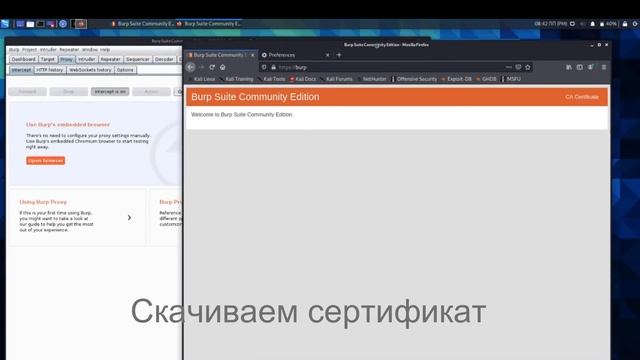640x360 pixels.
Task: Open the Kali Forums bookmark
Action: tap(336, 79)
